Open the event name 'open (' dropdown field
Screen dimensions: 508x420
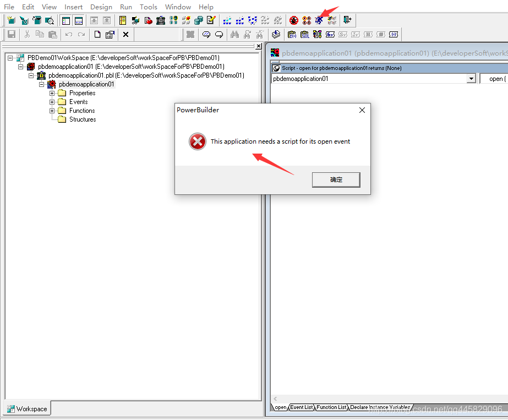[494, 79]
